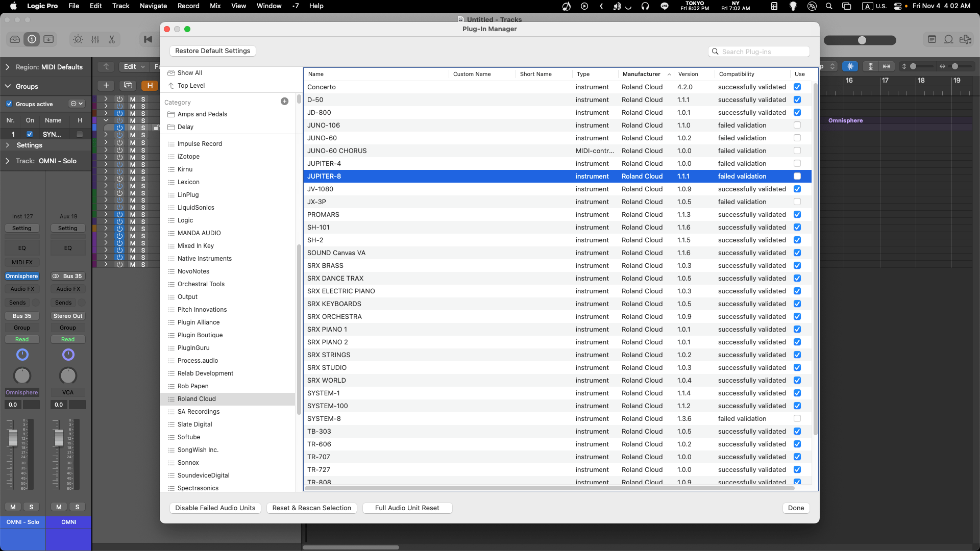This screenshot has height=551, width=980.
Task: Toggle the Groups active checkbox
Action: pos(9,104)
